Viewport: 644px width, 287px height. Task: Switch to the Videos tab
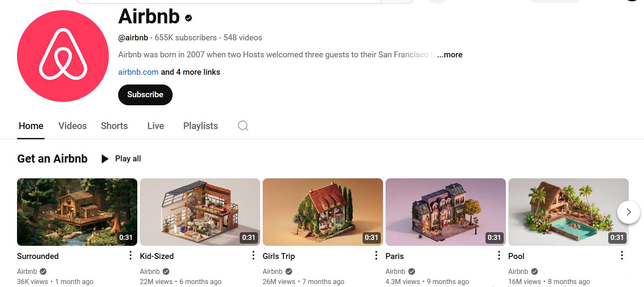coord(72,126)
